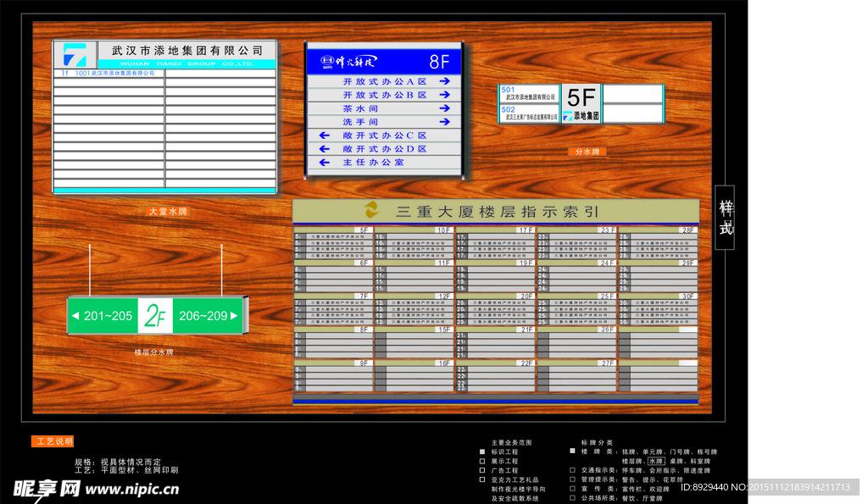Toggle the 楼牌类 checkbox

572,451
